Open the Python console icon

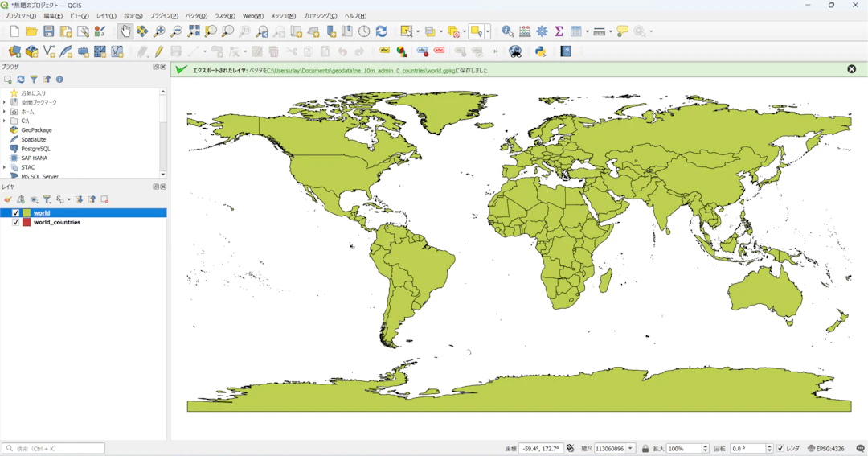click(540, 51)
